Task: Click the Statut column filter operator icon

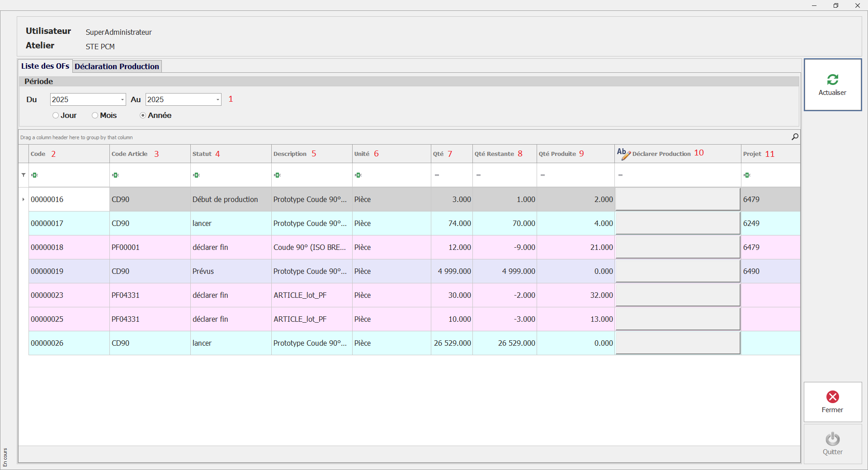Action: point(196,175)
